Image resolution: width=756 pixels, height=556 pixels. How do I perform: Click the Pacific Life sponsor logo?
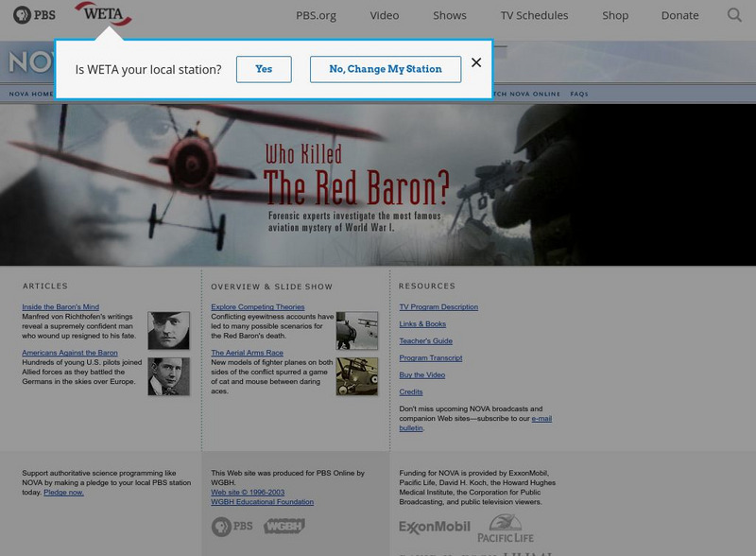[506, 529]
